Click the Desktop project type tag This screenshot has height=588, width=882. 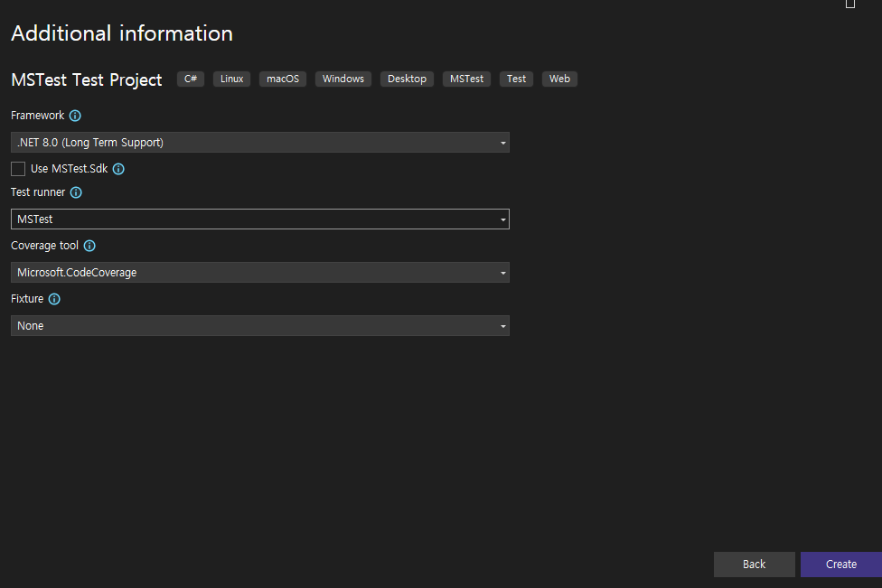point(407,79)
